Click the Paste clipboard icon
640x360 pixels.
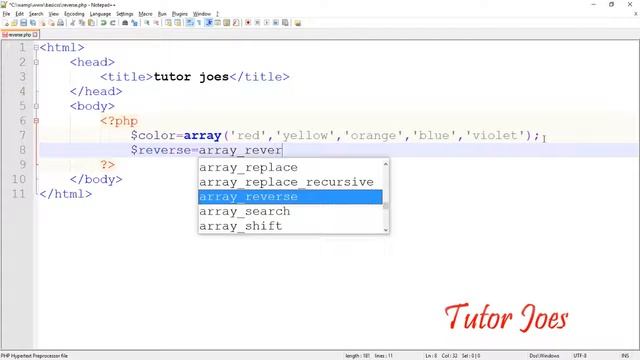click(91, 23)
